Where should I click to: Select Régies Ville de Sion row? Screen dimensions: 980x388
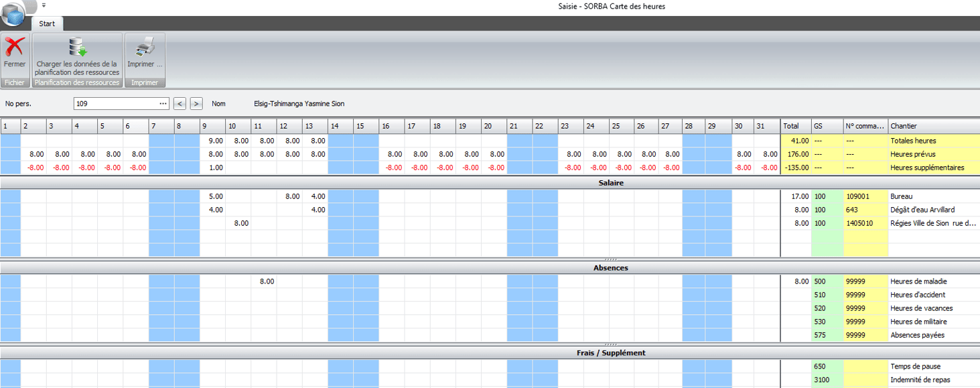click(x=932, y=223)
